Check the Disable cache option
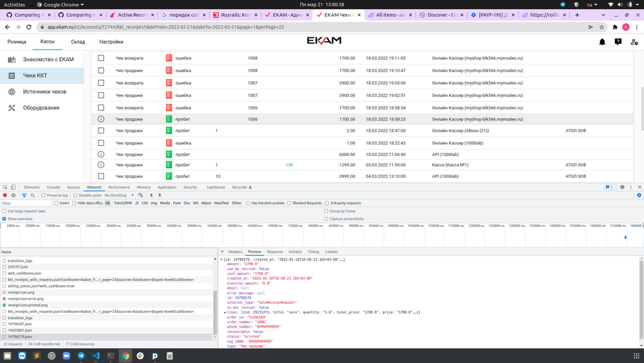Image resolution: width=644 pixels, height=363 pixels. pos(75,195)
